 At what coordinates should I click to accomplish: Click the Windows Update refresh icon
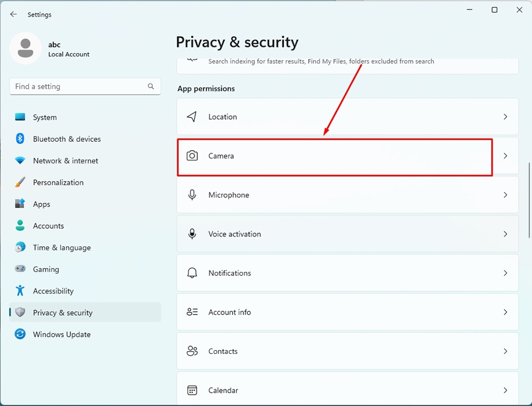20,334
